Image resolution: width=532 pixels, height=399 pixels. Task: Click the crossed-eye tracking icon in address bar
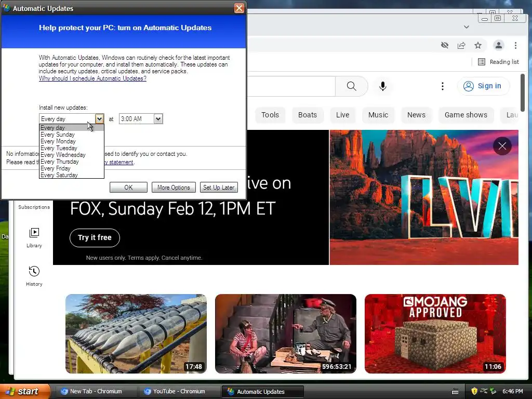[445, 45]
